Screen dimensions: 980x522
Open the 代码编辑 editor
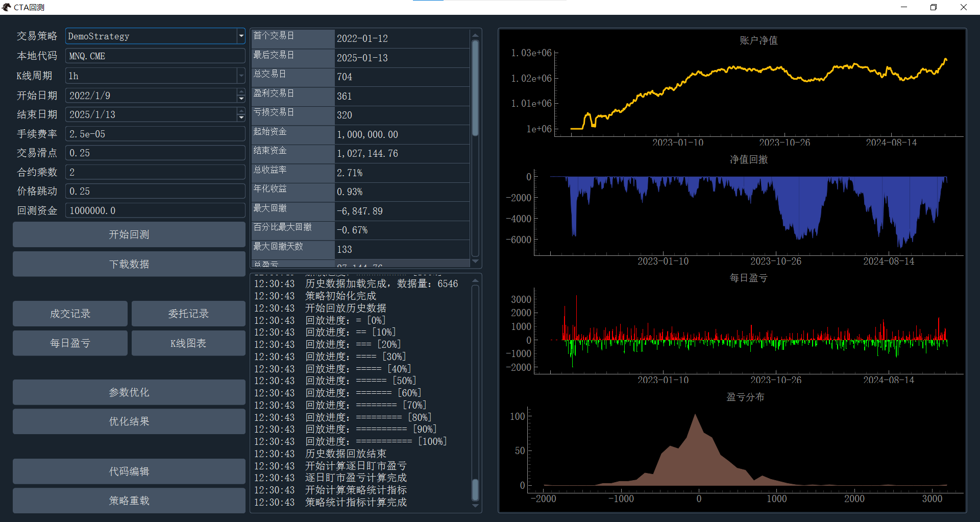[129, 471]
